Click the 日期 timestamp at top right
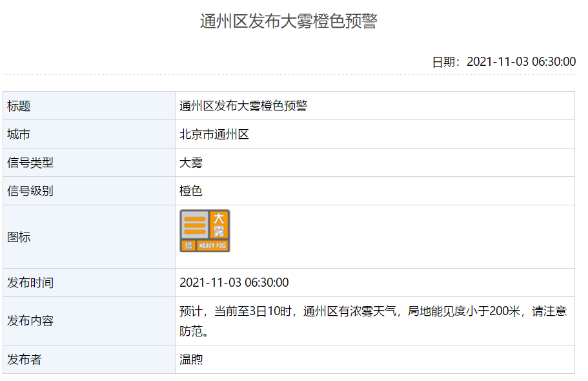Viewport: 588px width, 381px height. tap(503, 62)
